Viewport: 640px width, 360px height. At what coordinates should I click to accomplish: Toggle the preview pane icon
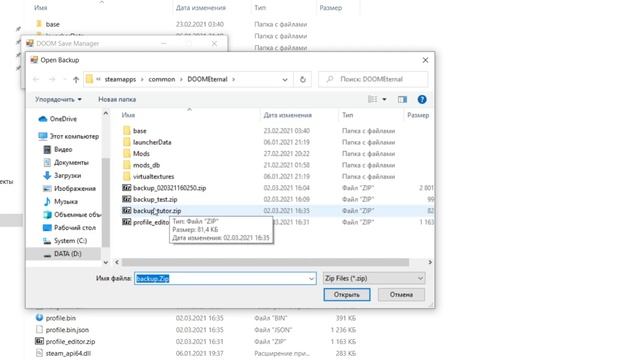(402, 99)
